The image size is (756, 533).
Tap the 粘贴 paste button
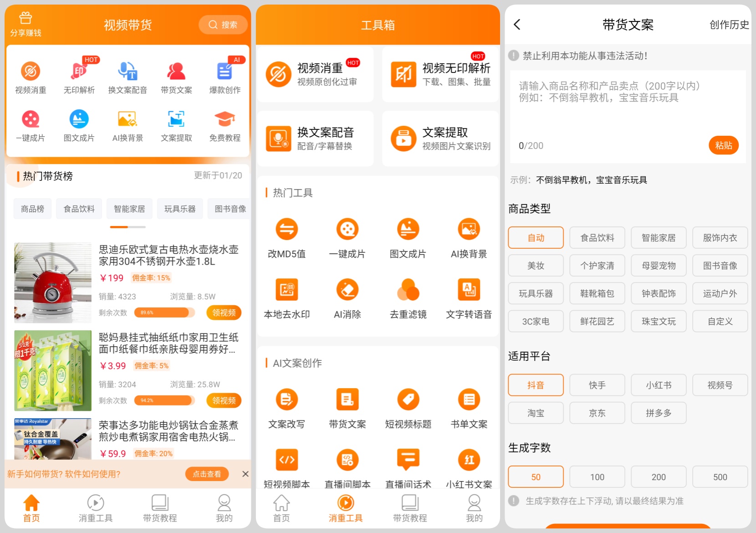pyautogui.click(x=724, y=145)
